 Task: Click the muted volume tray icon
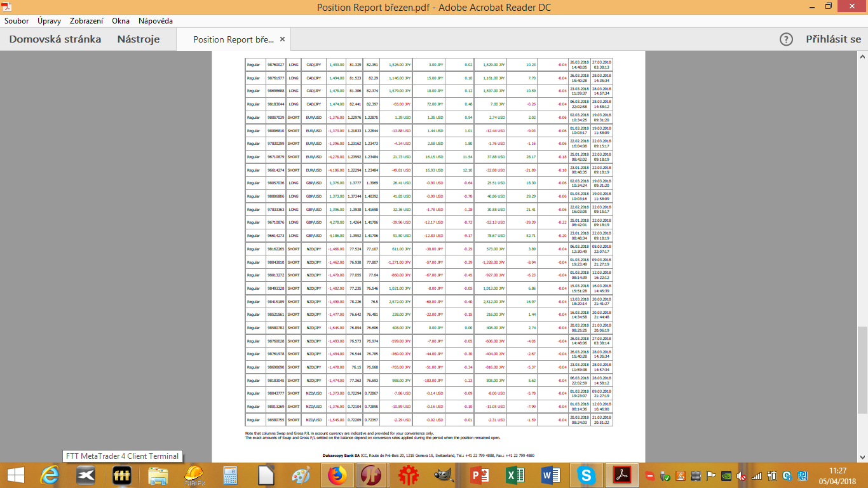[x=742, y=476]
